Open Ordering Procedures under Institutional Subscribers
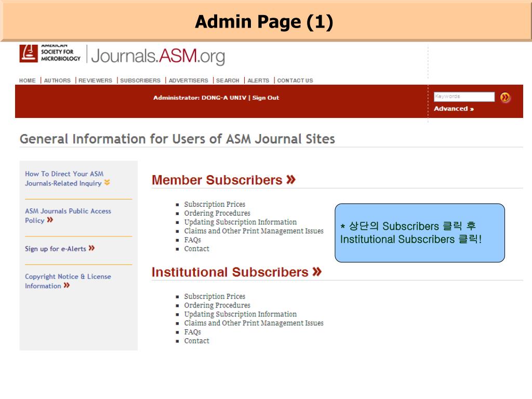 pos(217,305)
